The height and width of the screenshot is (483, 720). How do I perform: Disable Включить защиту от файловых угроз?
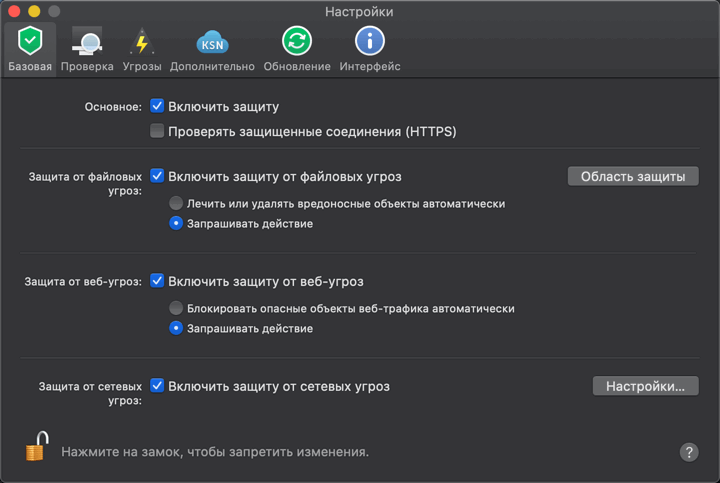coord(157,176)
